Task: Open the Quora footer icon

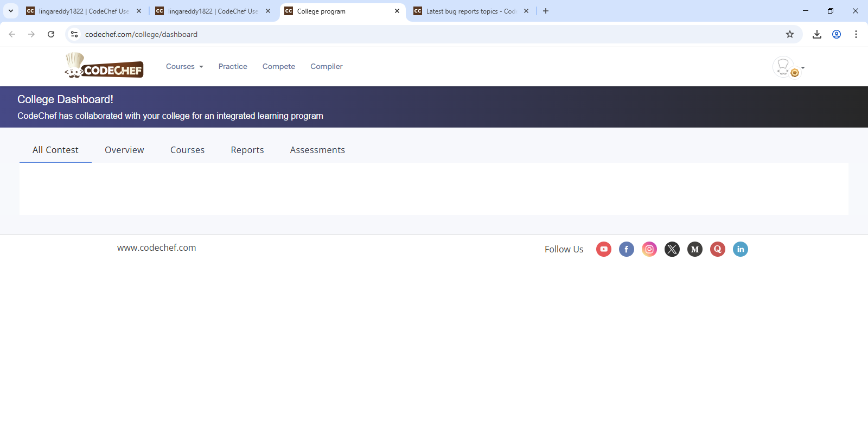Action: click(x=718, y=249)
